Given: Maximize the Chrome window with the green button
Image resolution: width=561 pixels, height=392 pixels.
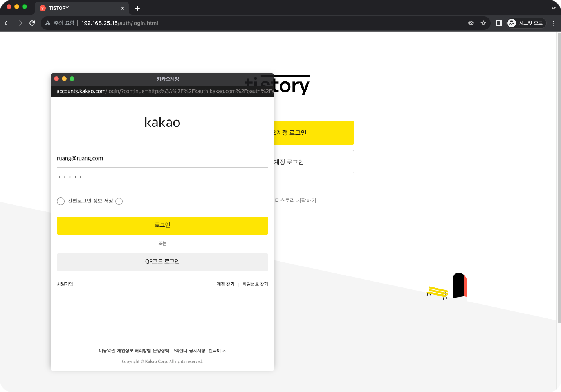Looking at the screenshot, I should pyautogui.click(x=25, y=7).
